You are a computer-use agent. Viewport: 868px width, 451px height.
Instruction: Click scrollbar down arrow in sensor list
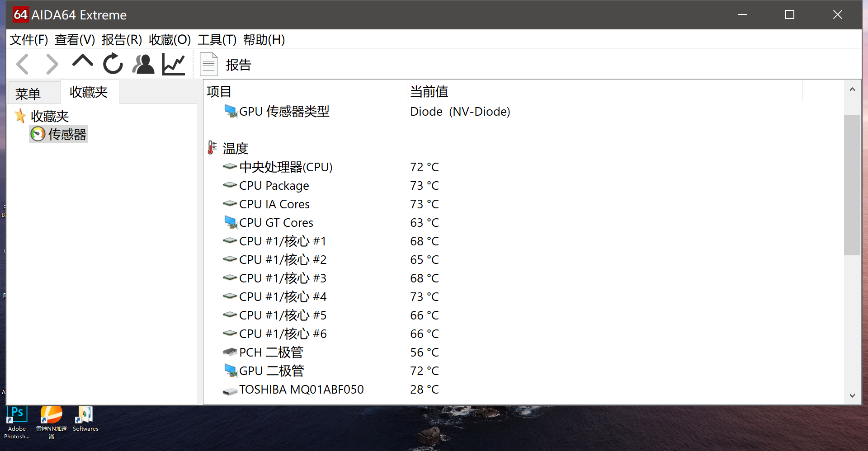coord(852,395)
